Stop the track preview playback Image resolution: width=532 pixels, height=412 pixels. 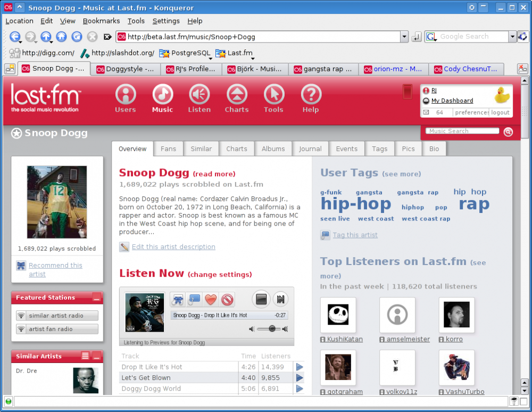pos(261,299)
